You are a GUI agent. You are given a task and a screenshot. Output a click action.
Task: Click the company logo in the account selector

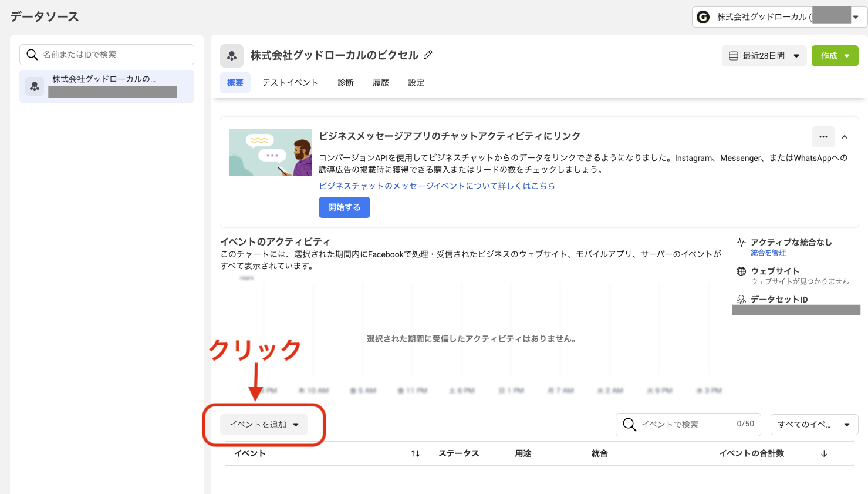703,16
